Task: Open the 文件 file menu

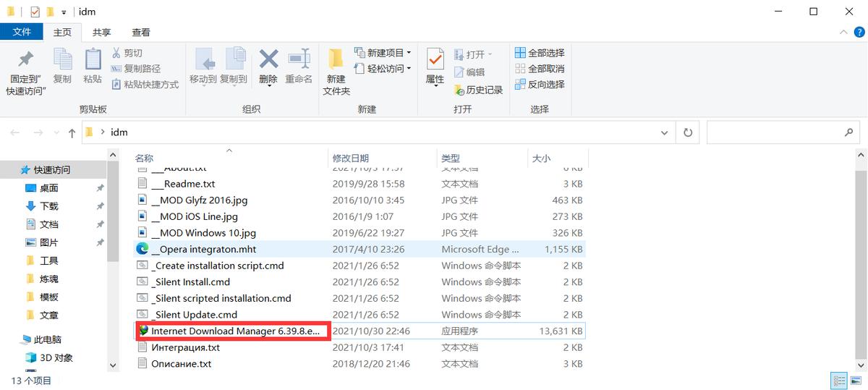Action: [22, 32]
